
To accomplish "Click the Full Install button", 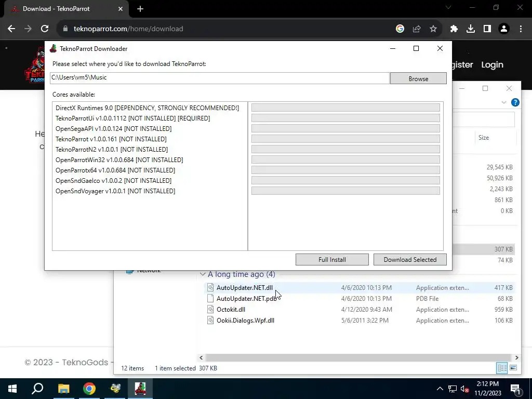I will (x=332, y=260).
